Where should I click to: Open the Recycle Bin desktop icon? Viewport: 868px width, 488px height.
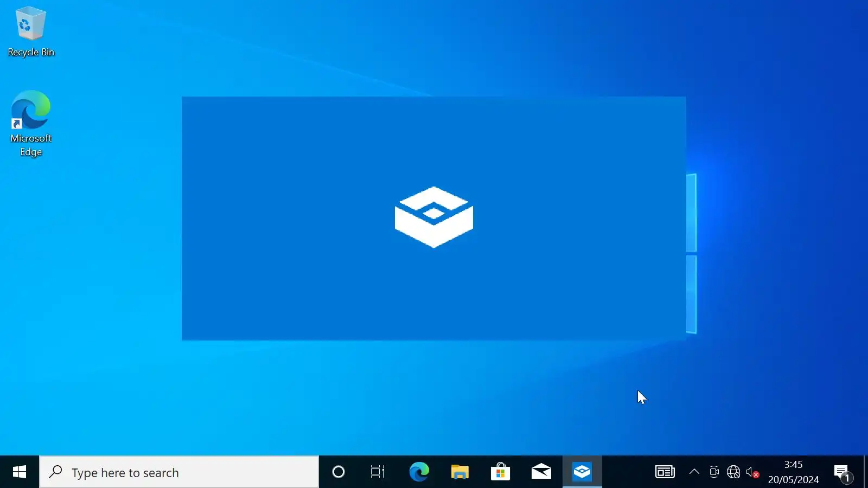click(x=31, y=31)
